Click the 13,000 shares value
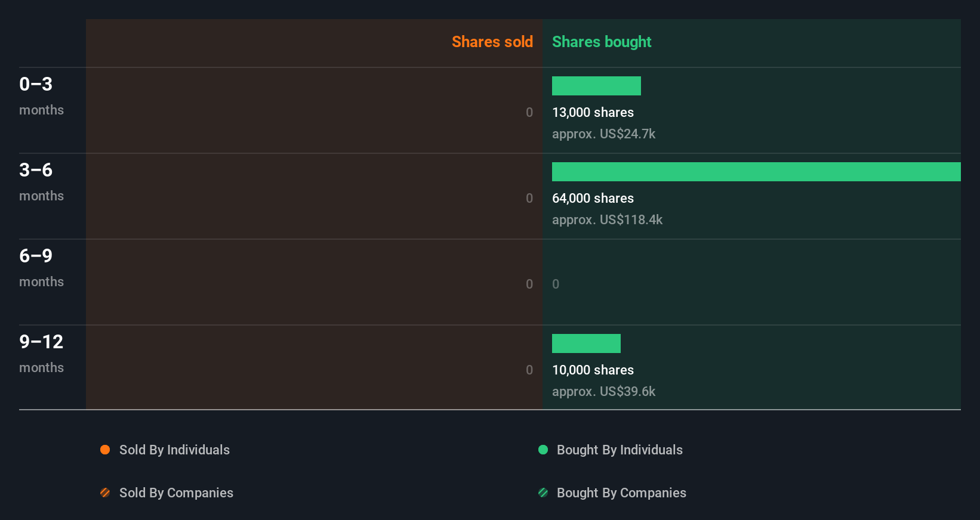The height and width of the screenshot is (520, 980). pos(593,112)
